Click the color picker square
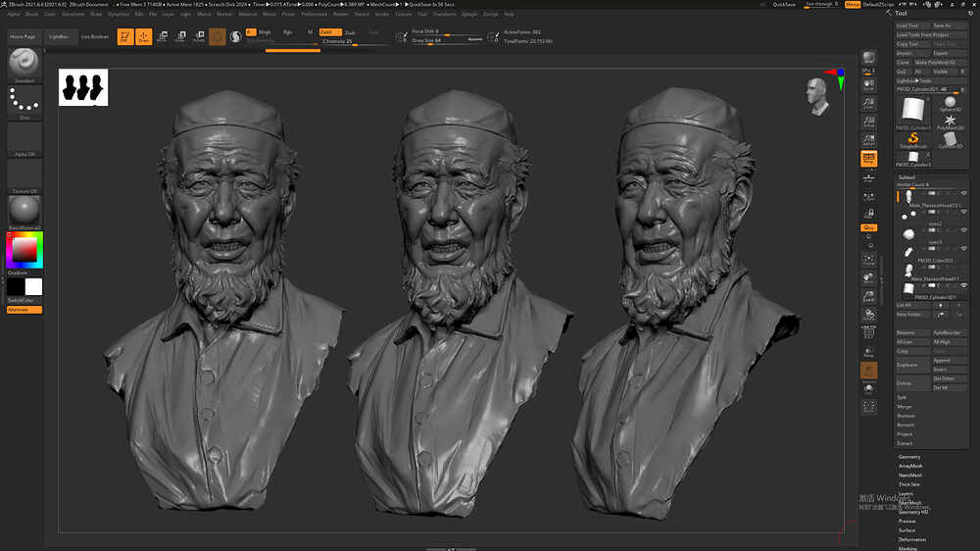980x551 pixels. tap(24, 250)
